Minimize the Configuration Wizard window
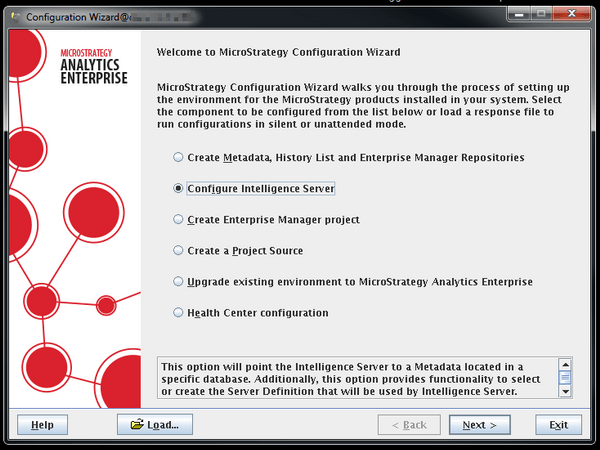The image size is (600, 450). tap(519, 14)
